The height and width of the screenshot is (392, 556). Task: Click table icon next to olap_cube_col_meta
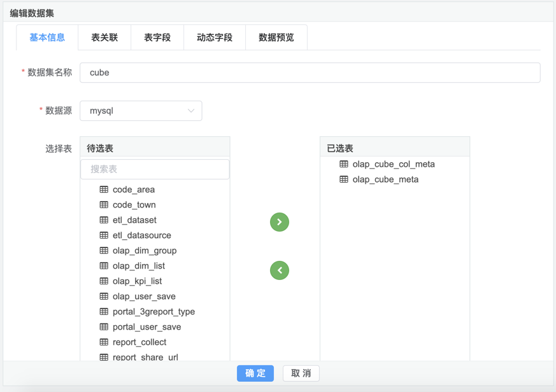tap(344, 164)
